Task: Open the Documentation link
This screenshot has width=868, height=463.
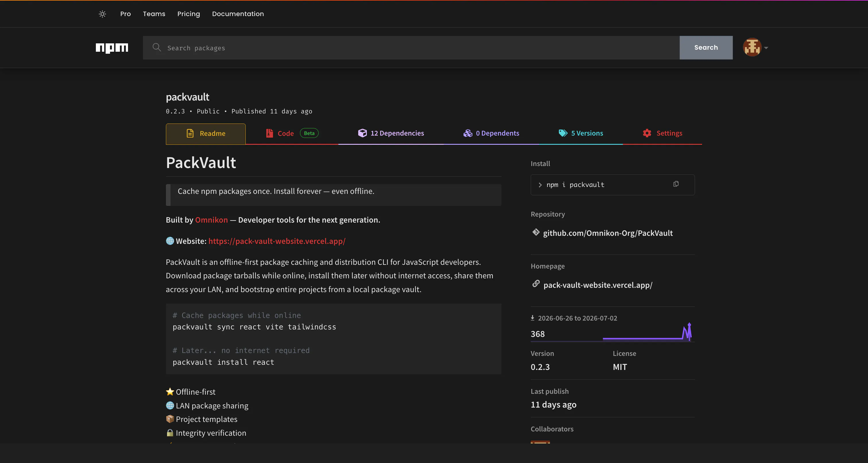Action: tap(238, 14)
